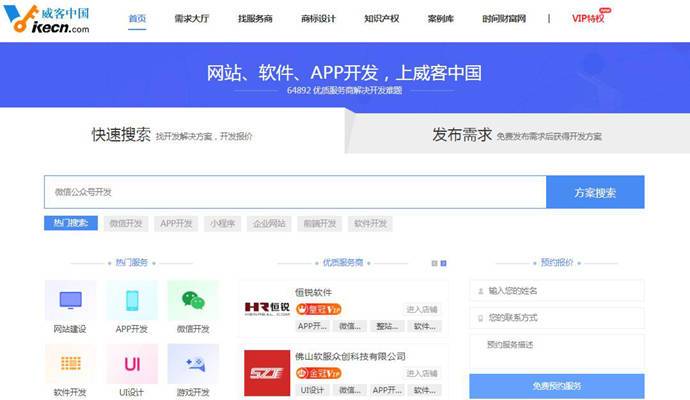Click 进入店铺 for 恒锐软件
The image size is (690, 400).
click(x=422, y=309)
